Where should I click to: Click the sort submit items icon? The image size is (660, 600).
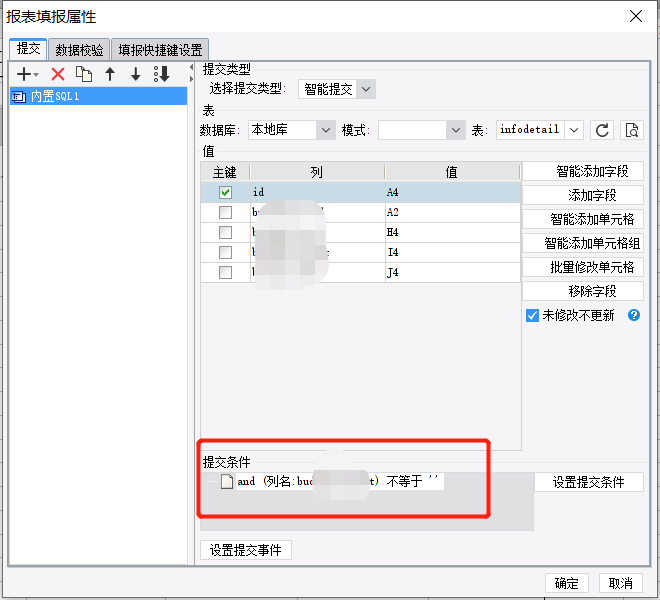(162, 74)
